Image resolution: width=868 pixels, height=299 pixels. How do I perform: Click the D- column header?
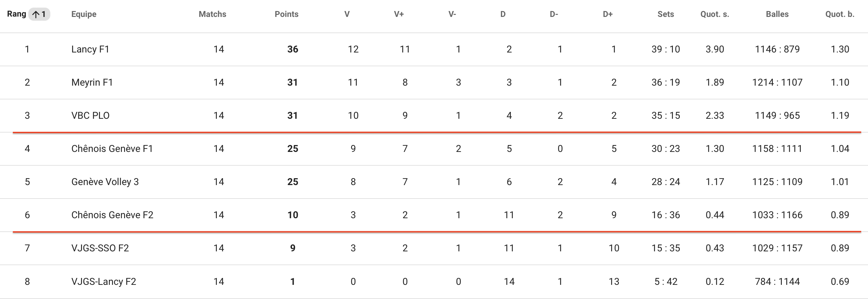pos(554,14)
